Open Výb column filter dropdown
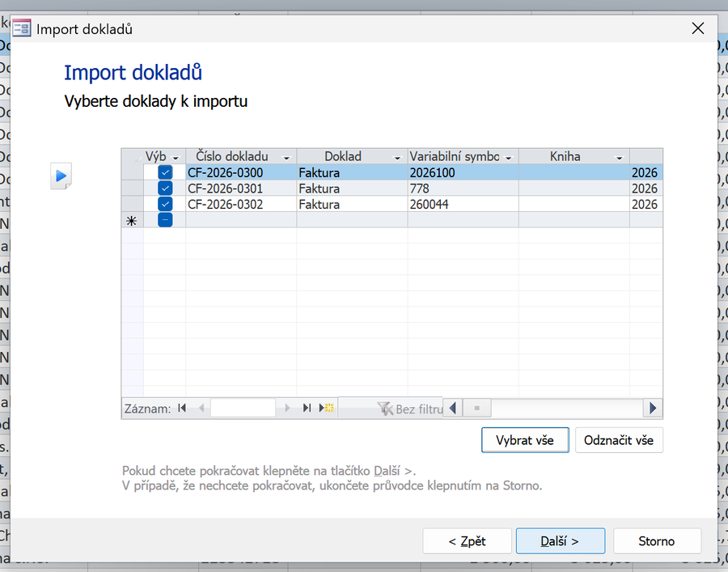 (x=176, y=158)
